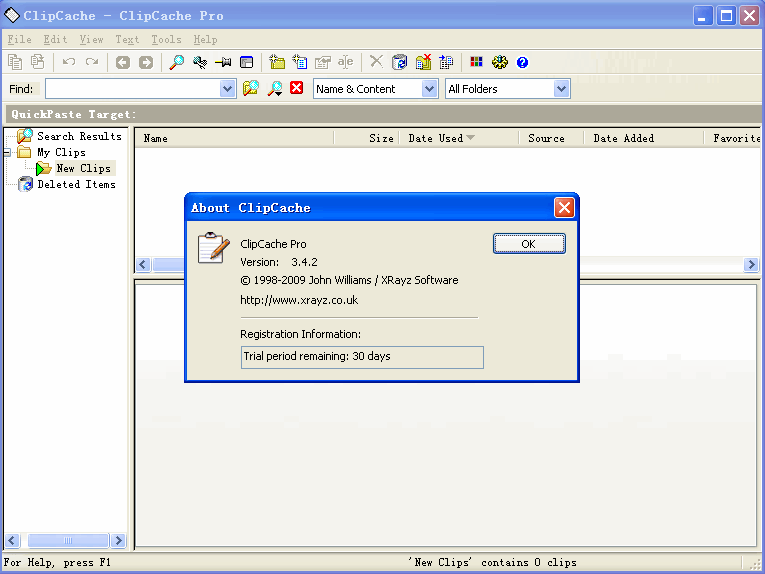
Task: Create a new clip via toolbar icon
Action: pyautogui.click(x=300, y=62)
